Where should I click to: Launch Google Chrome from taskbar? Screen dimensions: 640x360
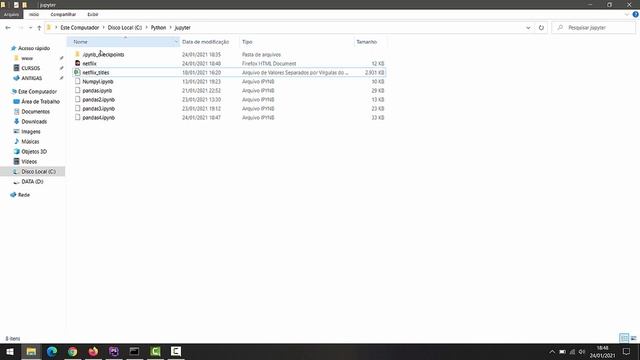pos(73,351)
